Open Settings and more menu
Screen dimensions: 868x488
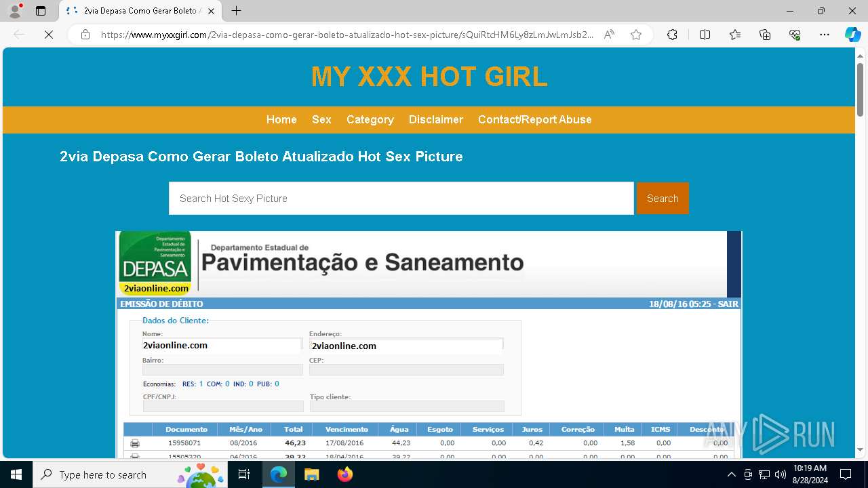pyautogui.click(x=825, y=35)
